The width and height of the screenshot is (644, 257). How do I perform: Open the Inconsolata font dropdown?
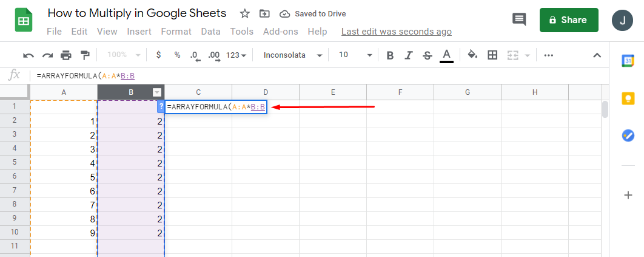(293, 55)
